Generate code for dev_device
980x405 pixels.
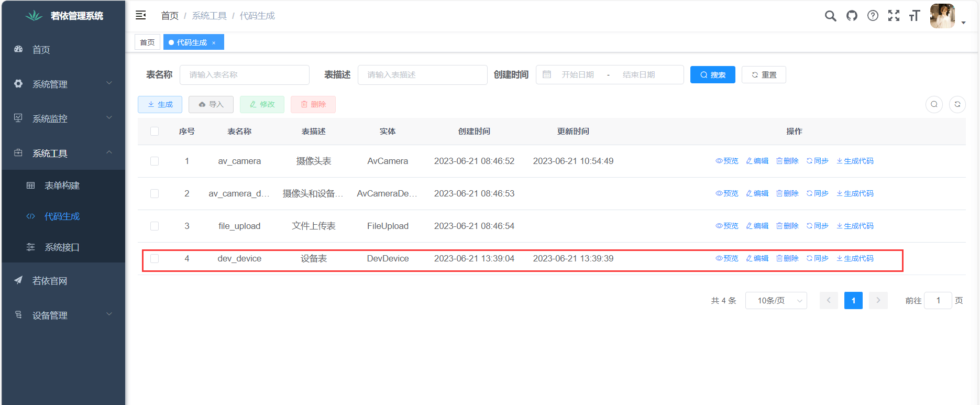point(855,258)
